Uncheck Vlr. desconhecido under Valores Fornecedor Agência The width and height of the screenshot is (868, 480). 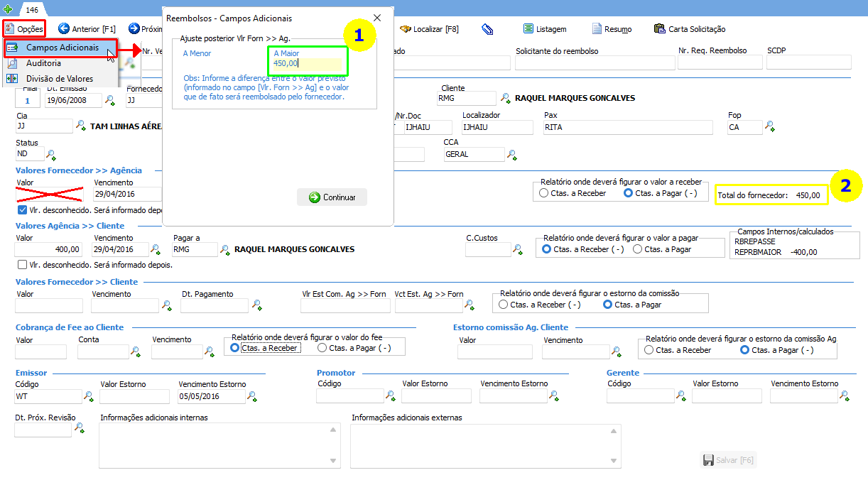click(22, 210)
